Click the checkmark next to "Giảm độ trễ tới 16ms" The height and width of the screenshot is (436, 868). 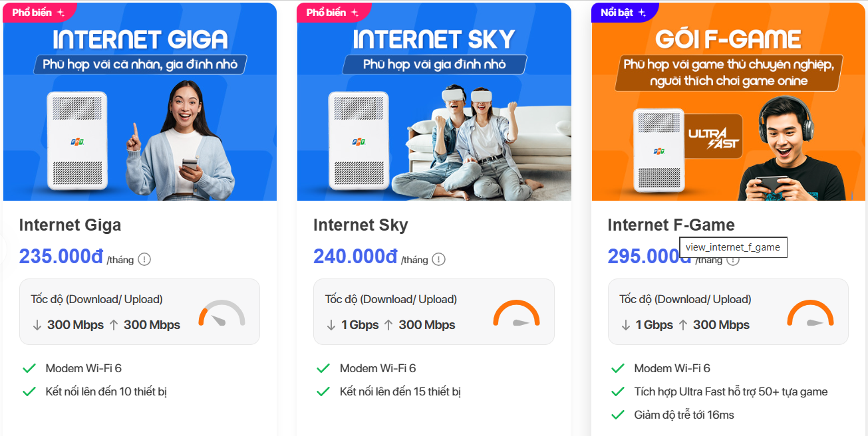(x=618, y=415)
